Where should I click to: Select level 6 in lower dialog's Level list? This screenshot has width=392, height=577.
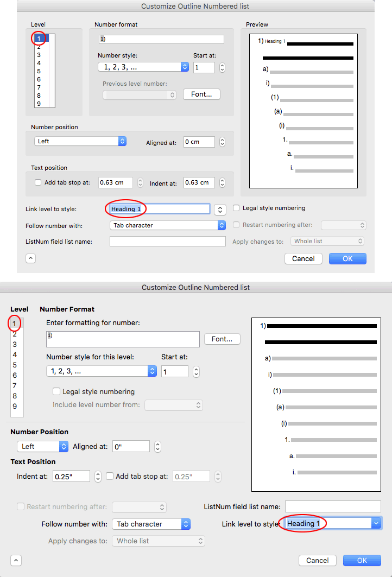pos(15,375)
